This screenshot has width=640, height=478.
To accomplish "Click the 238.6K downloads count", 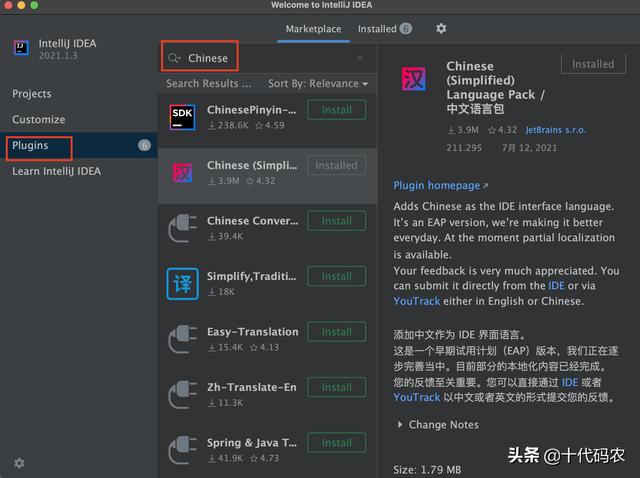I will tap(228, 125).
